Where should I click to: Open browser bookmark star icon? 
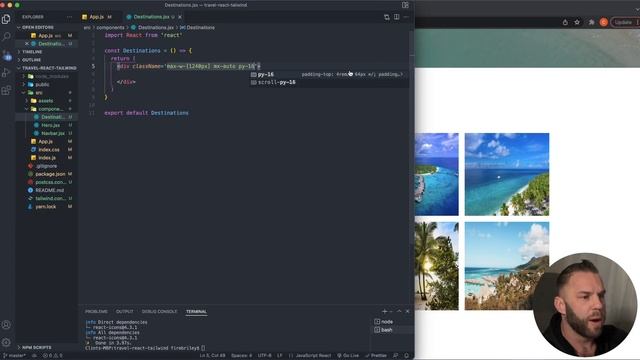577,22
